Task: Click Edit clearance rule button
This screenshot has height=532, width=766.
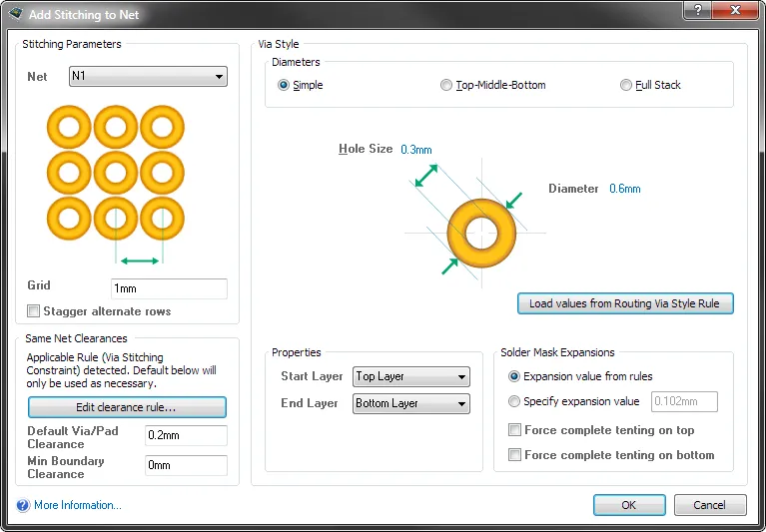Action: [127, 407]
